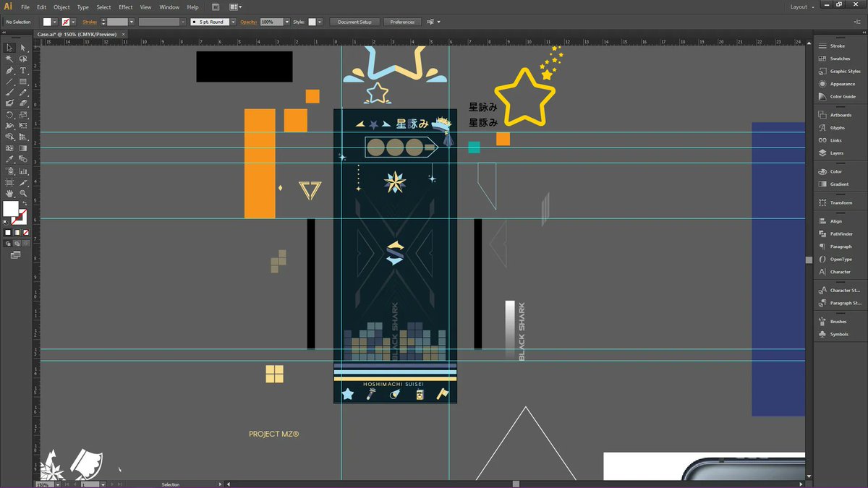Select the Paintbrush tool
Screen dimensions: 868x488
point(9,93)
